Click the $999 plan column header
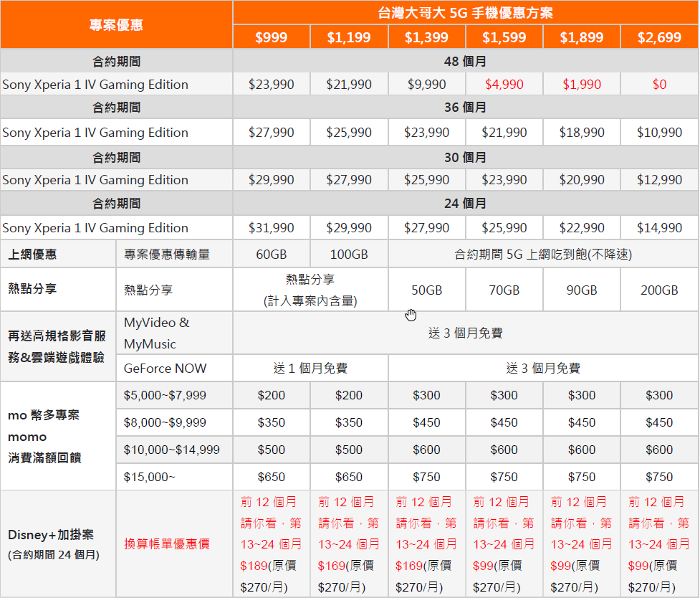The height and width of the screenshot is (598, 700). 271,37
